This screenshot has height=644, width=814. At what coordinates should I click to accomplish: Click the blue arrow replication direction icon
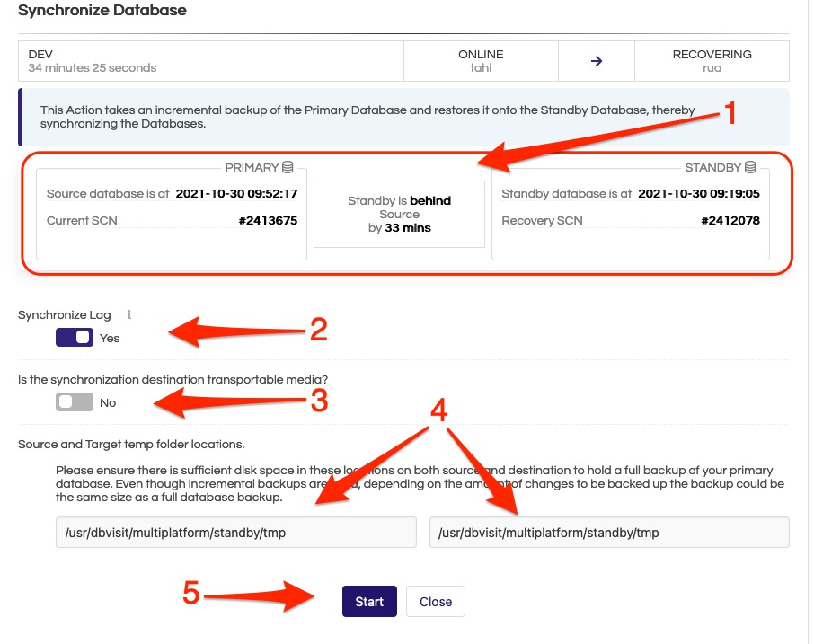point(596,60)
